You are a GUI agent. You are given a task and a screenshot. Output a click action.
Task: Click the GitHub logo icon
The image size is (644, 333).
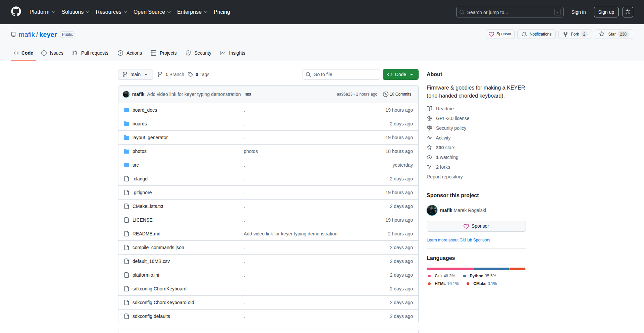[x=16, y=12]
